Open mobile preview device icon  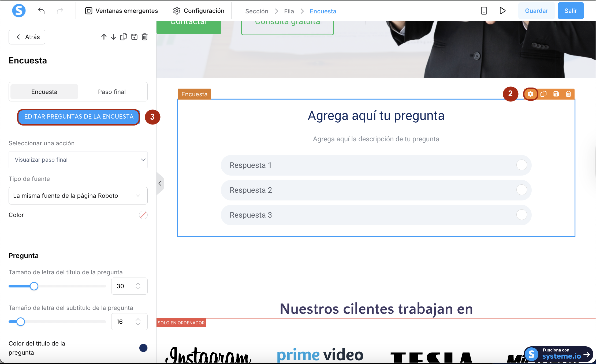tap(484, 11)
